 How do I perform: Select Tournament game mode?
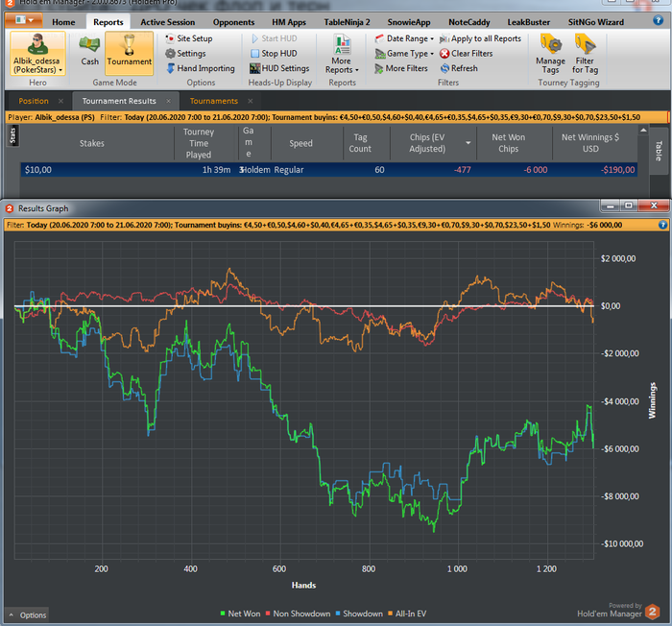tap(129, 53)
